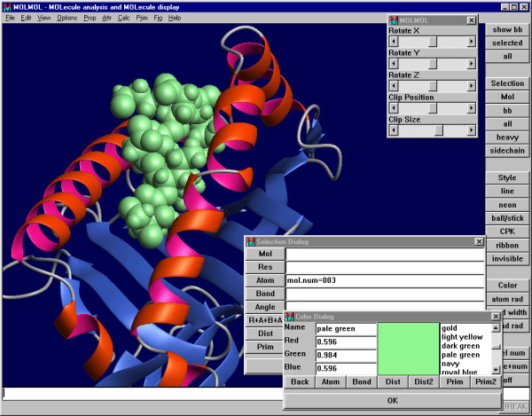Close the Selection Dialog window
Viewport: 532px width, 416px height.
[x=478, y=241]
